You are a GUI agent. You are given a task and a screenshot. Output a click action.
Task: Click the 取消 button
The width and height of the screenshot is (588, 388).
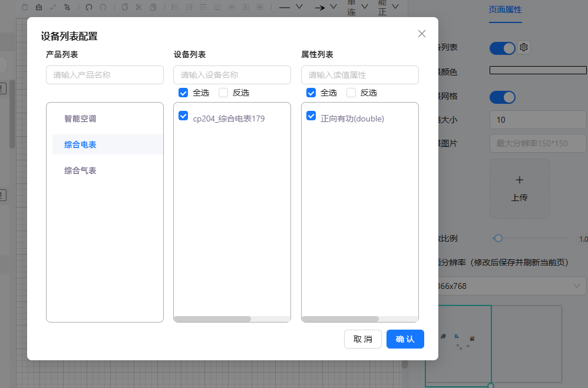[x=362, y=339]
